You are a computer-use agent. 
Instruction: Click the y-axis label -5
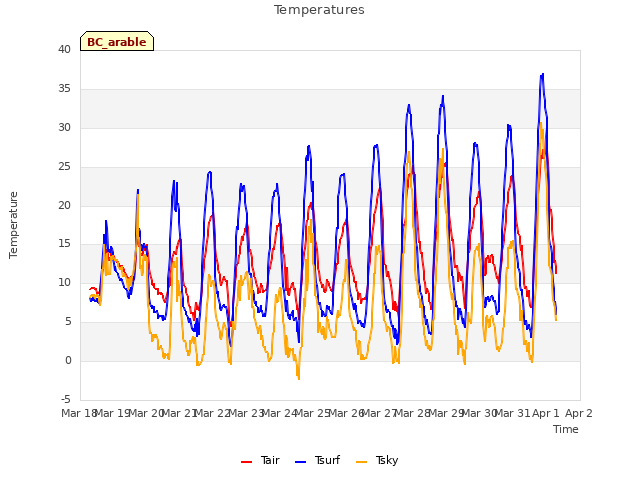(x=66, y=400)
